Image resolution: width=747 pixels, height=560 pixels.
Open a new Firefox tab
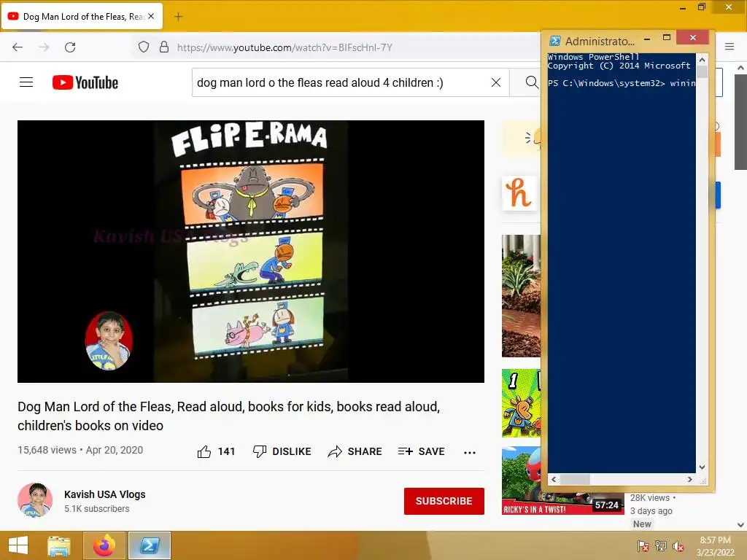(178, 17)
